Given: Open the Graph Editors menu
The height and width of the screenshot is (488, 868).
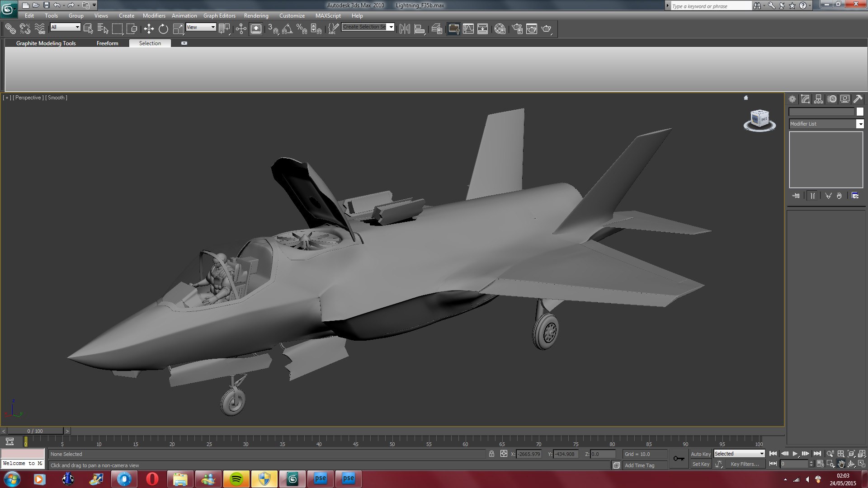Looking at the screenshot, I should tap(219, 16).
